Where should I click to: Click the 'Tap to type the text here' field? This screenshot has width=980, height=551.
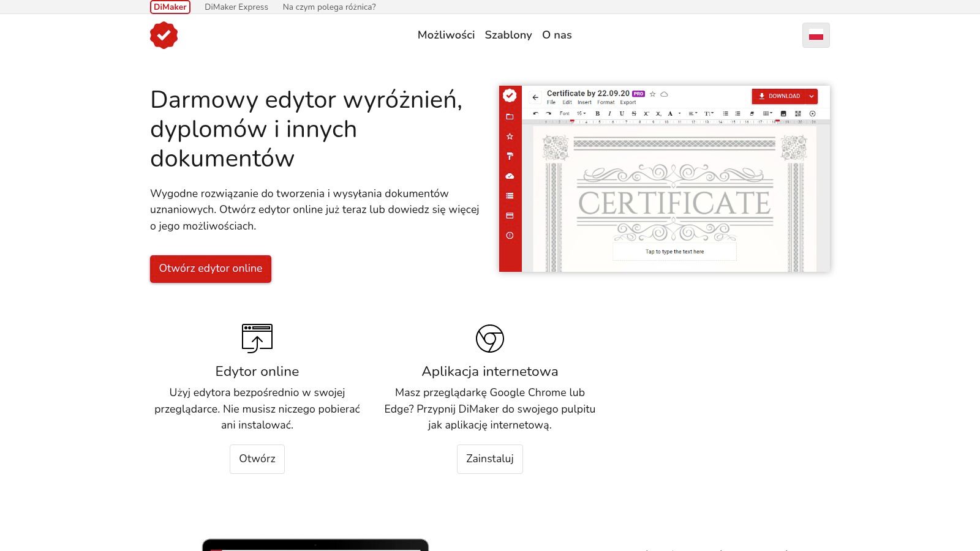674,252
